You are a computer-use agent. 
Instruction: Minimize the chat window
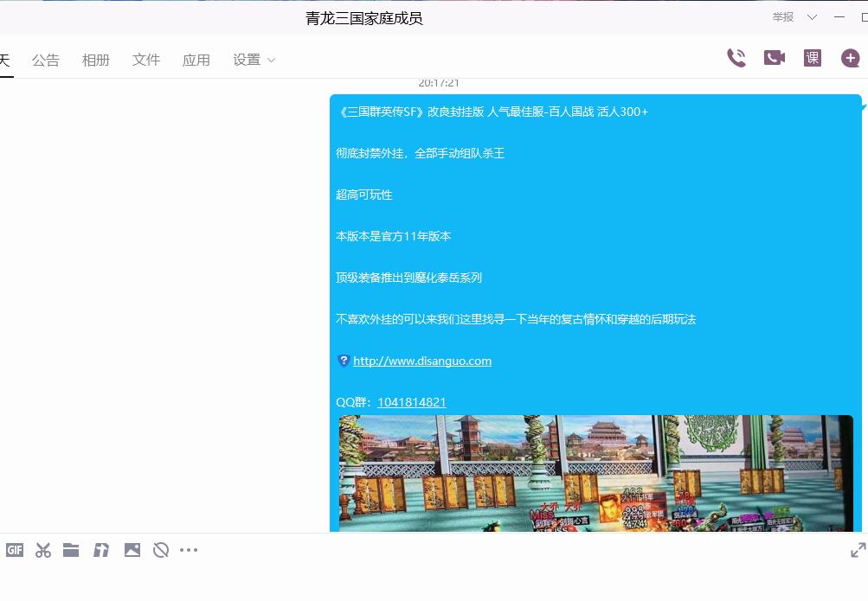tap(839, 17)
